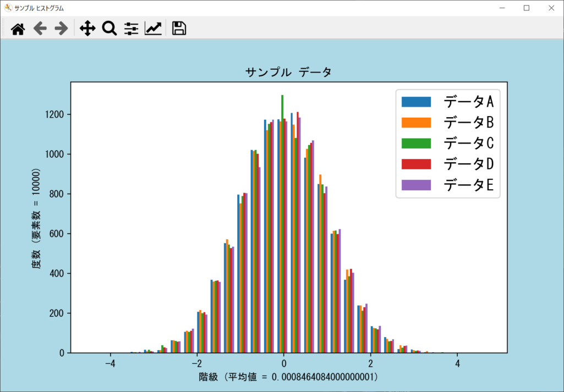Screen dimensions: 564x392
Task: Maximize the サンプル ヒストグラム window
Action: (x=527, y=8)
